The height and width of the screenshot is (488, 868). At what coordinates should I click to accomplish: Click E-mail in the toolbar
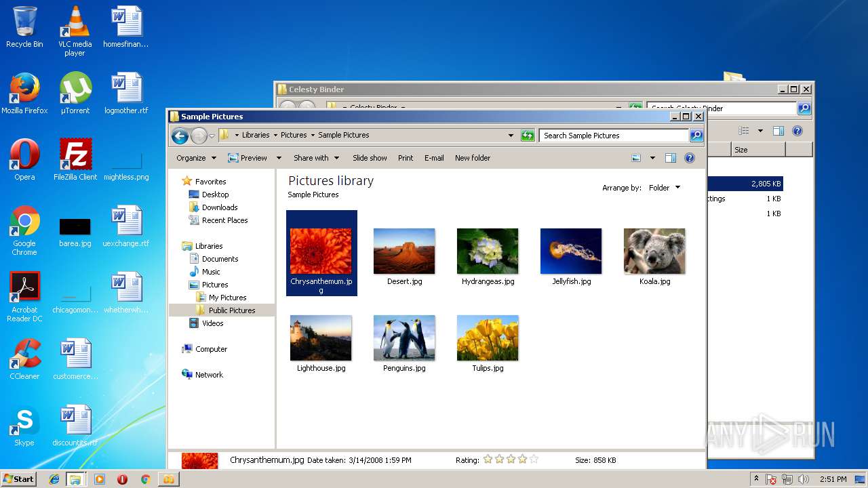(x=434, y=158)
